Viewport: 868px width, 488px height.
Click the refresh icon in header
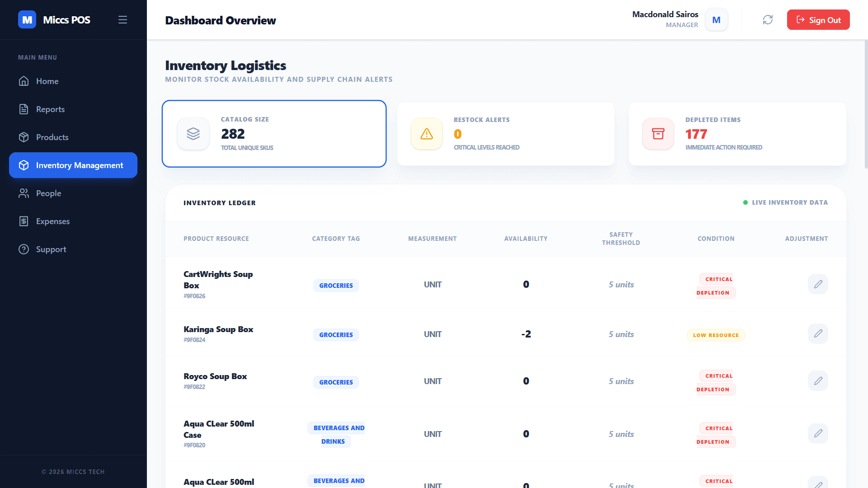click(x=768, y=20)
